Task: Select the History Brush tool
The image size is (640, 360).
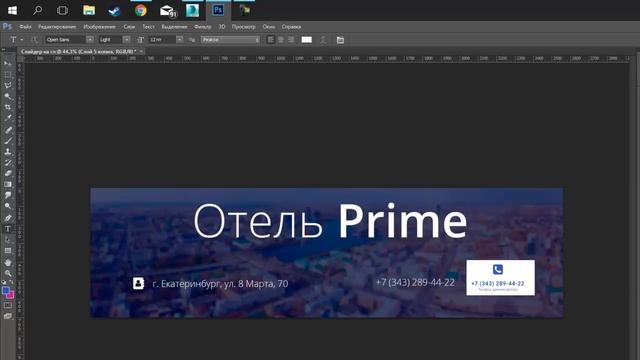Action: coord(8,162)
